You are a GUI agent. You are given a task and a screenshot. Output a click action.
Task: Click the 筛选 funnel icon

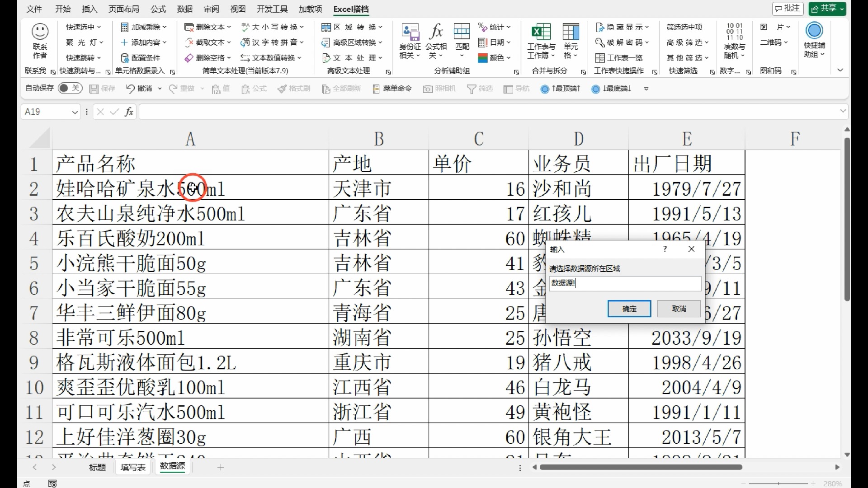pos(472,89)
